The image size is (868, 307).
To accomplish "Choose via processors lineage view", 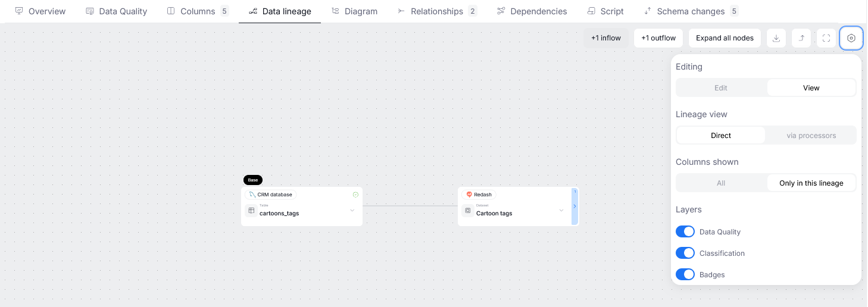I will (811, 135).
